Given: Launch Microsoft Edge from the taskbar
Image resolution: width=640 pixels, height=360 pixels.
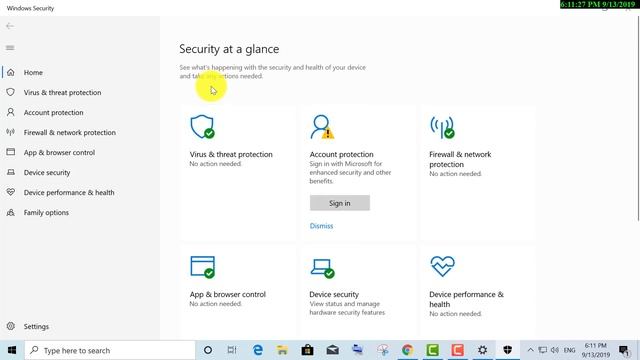Looking at the screenshot, I should pos(258,350).
